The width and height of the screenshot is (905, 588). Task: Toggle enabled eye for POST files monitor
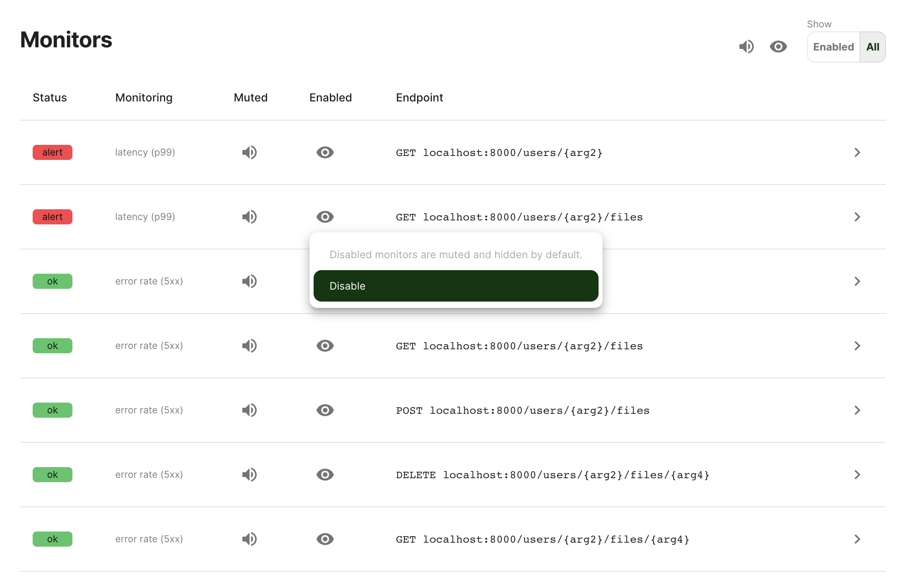[x=325, y=410]
